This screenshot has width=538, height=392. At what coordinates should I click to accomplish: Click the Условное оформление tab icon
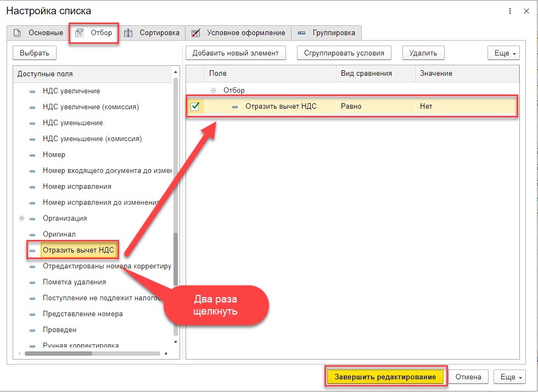pos(195,33)
